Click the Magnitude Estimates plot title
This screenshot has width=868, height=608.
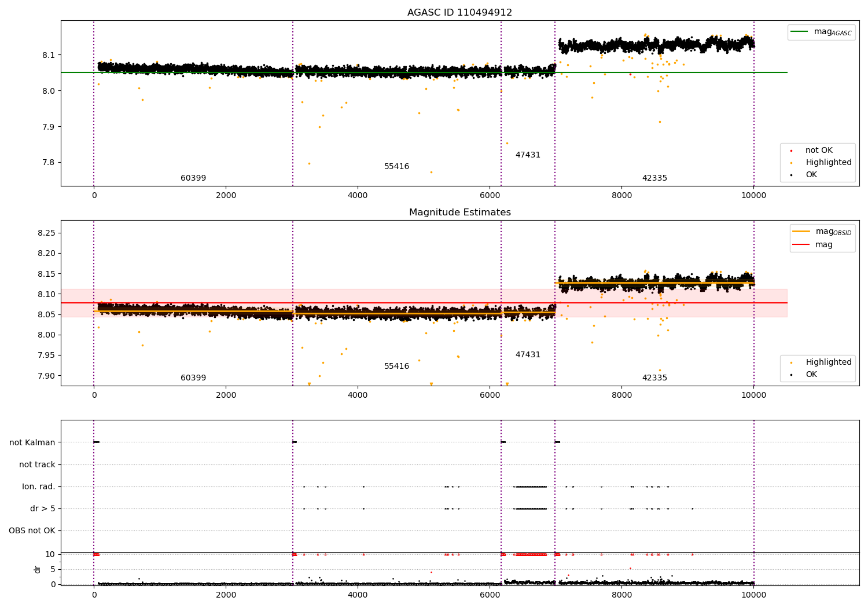pyautogui.click(x=459, y=213)
